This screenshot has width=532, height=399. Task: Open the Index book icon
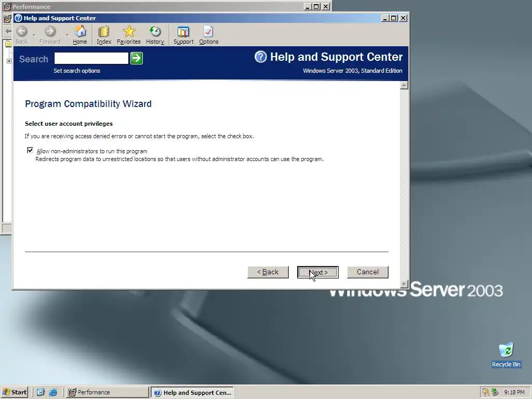point(103,32)
